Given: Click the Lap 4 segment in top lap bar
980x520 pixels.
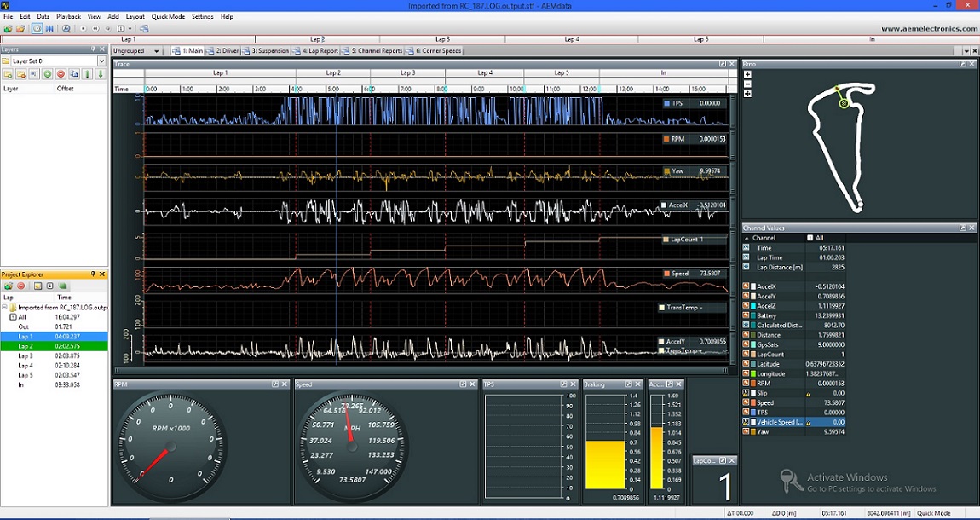Looking at the screenshot, I should tap(571, 38).
